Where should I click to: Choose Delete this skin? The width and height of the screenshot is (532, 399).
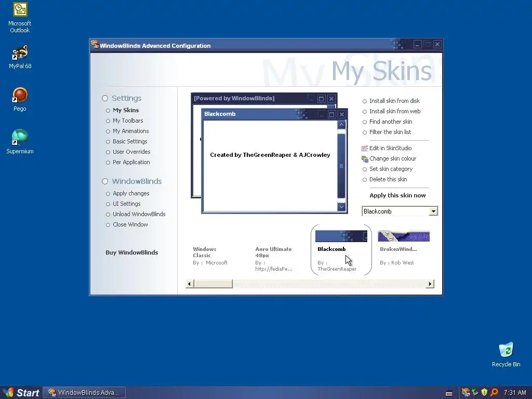coord(388,179)
